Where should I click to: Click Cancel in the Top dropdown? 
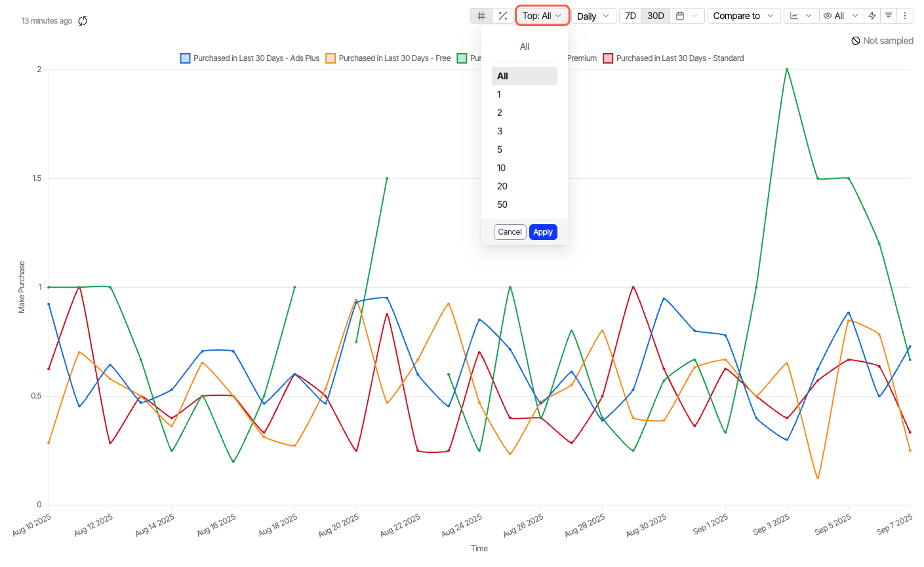tap(510, 232)
